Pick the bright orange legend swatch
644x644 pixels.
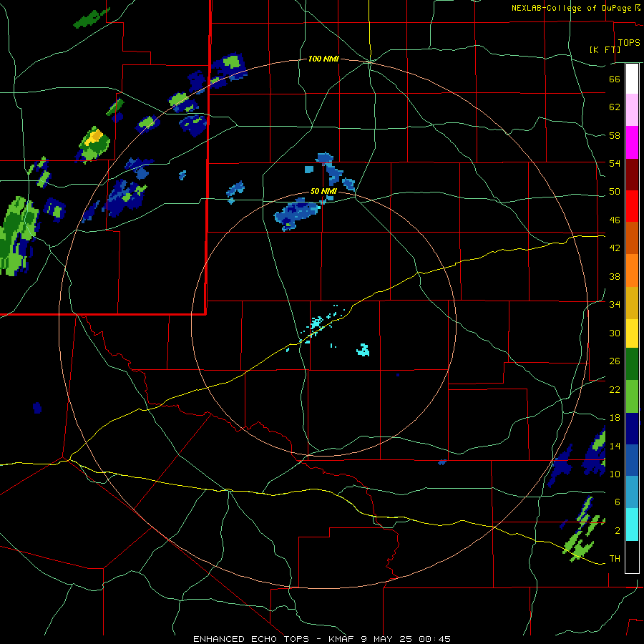click(x=632, y=270)
